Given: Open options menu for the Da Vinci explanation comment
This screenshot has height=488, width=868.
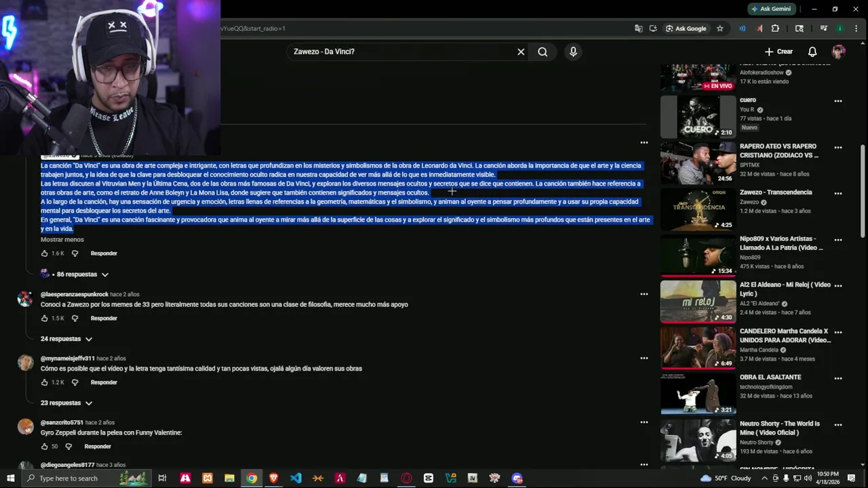Looking at the screenshot, I should (644, 142).
